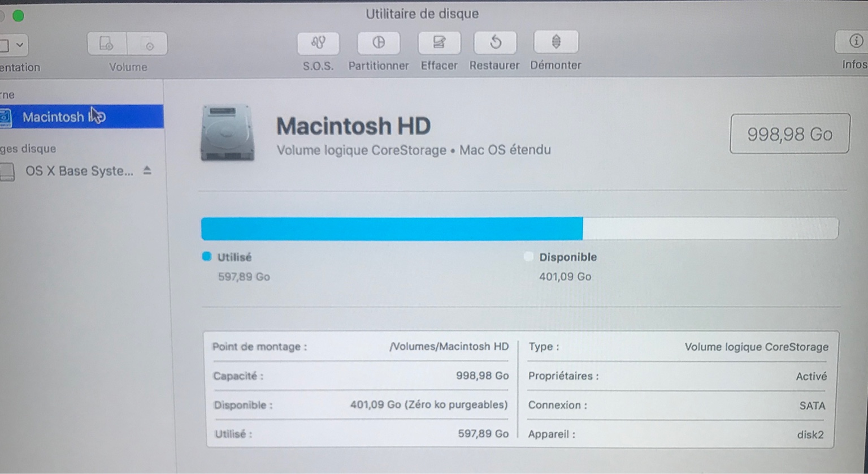Click the Effacer erase icon

[439, 43]
